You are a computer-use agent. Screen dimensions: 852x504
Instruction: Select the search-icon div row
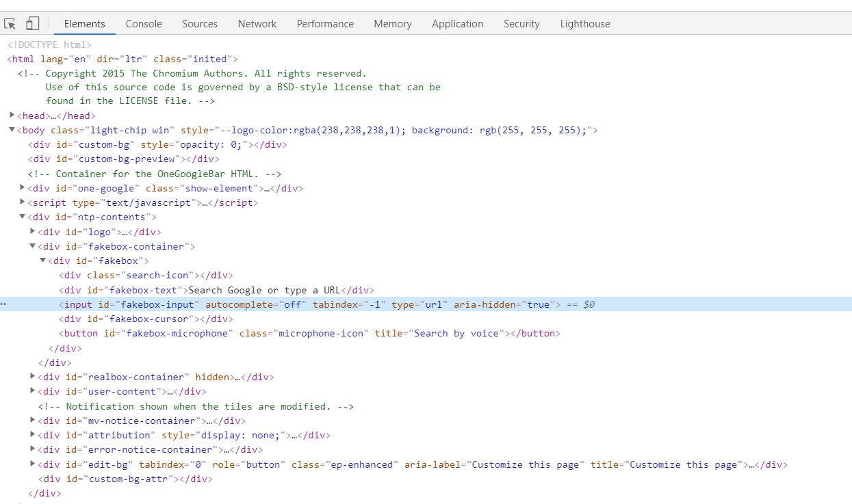[146, 275]
